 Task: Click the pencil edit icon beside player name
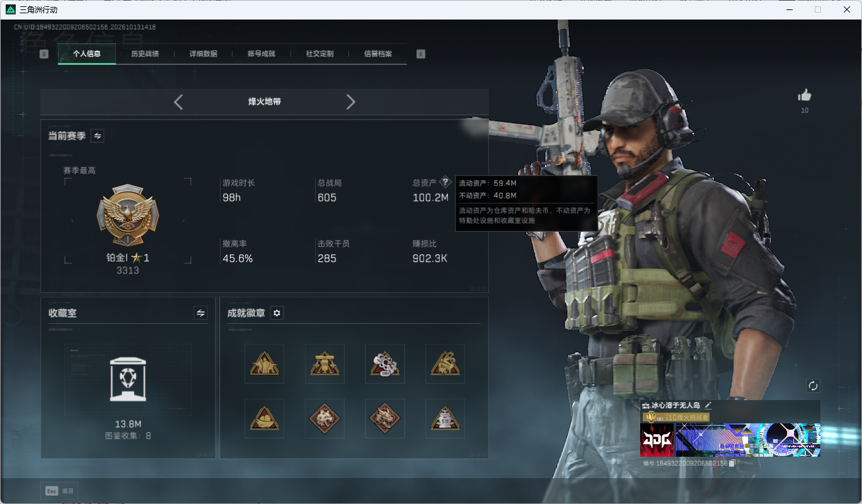pos(708,406)
